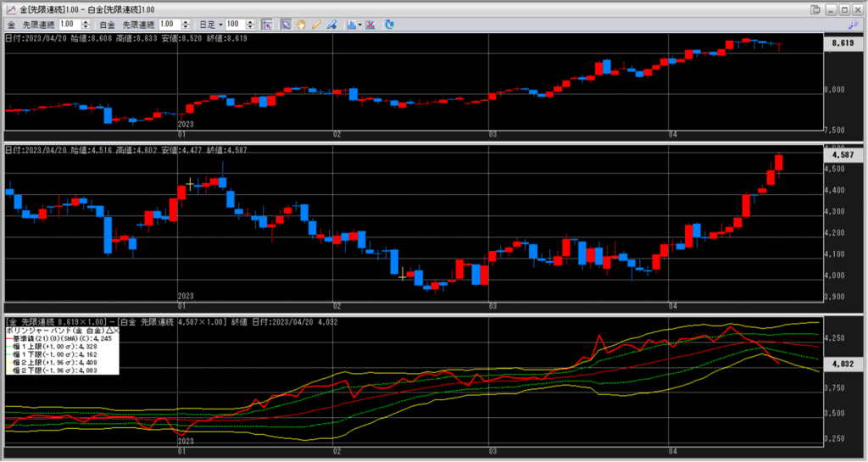The width and height of the screenshot is (868, 462).
Task: Click the platinum ratio 1.00 input field
Action: point(167,25)
